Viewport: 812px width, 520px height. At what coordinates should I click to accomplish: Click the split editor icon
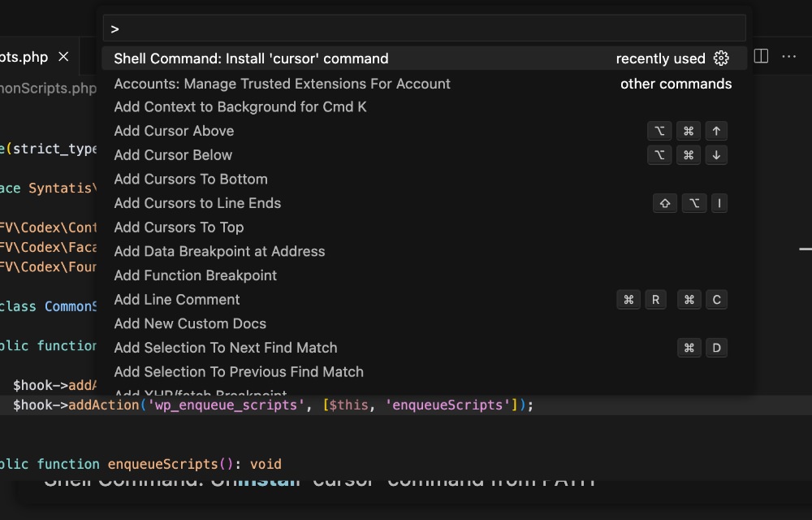coord(762,56)
